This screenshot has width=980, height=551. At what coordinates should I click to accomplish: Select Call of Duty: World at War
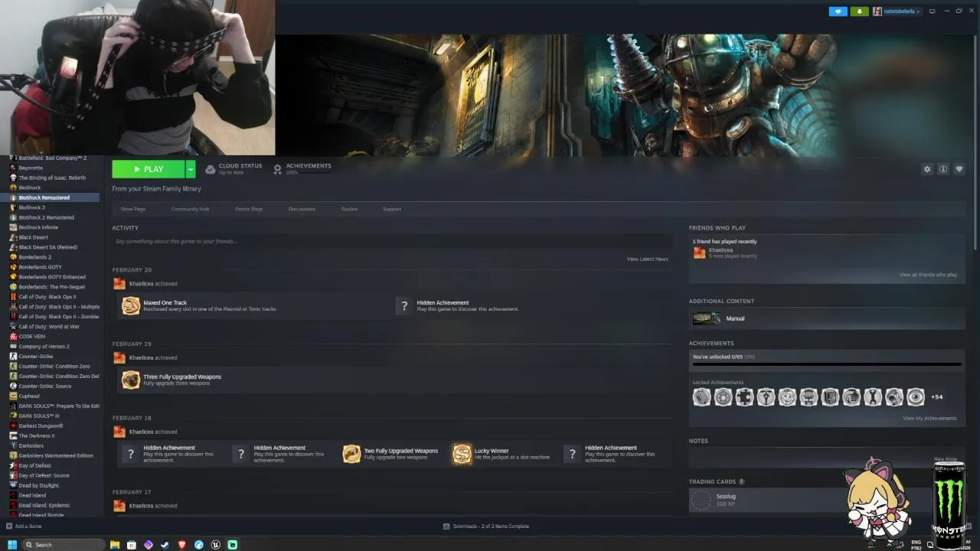click(49, 327)
